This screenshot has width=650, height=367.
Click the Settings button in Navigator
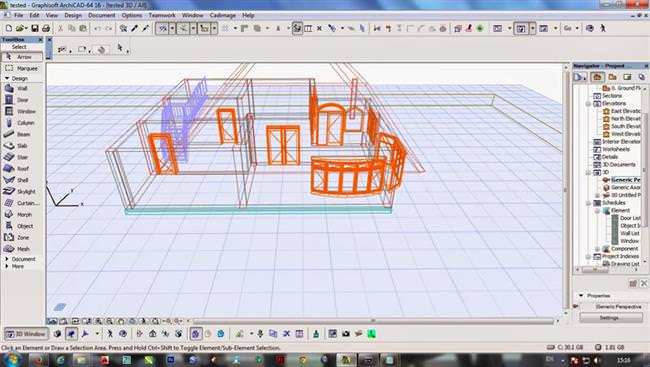pyautogui.click(x=611, y=318)
